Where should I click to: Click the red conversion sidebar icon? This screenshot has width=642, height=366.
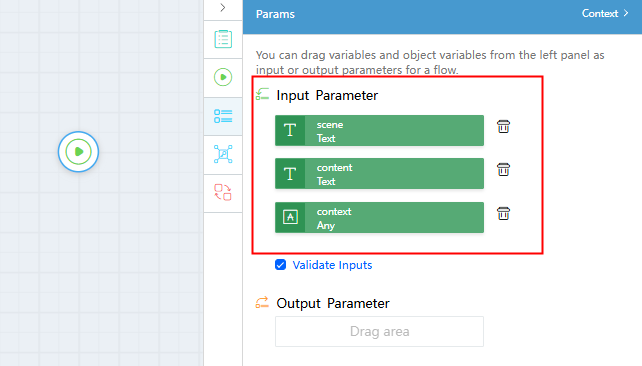(x=223, y=192)
